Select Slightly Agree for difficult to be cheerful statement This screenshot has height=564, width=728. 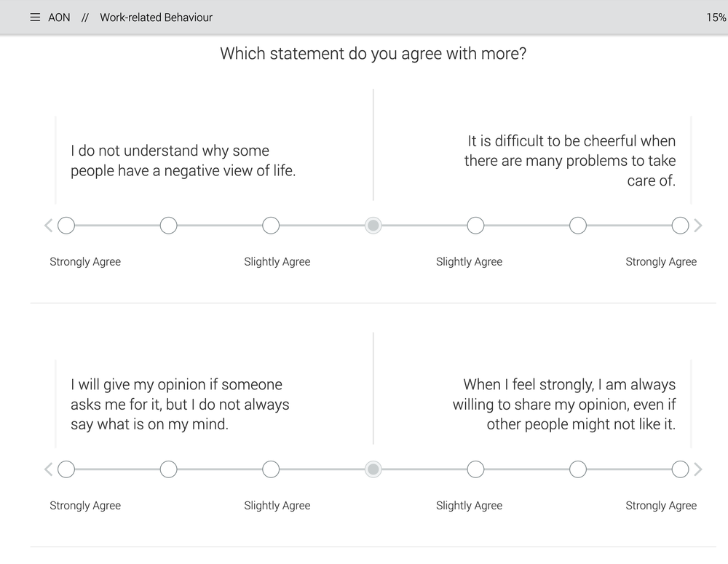click(475, 226)
